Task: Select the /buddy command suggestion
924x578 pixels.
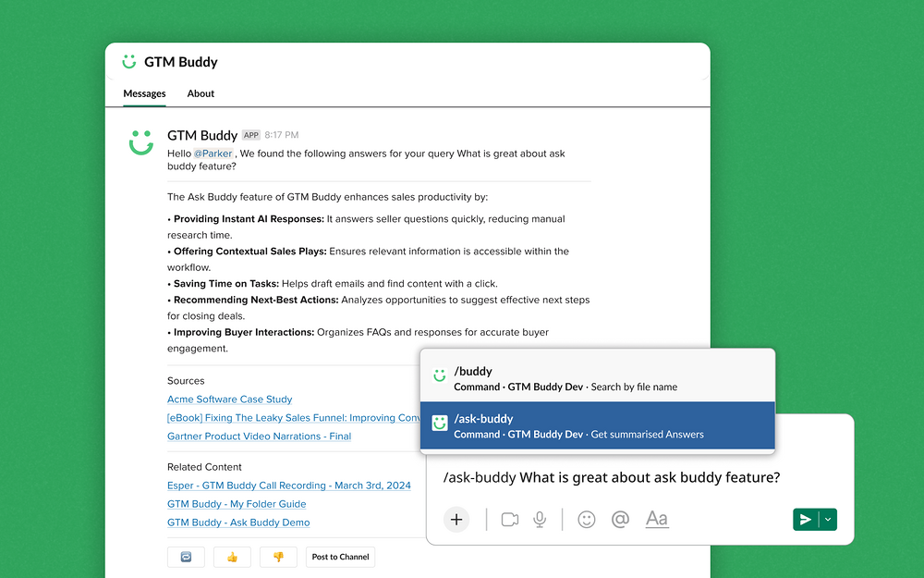Action: pyautogui.click(x=598, y=378)
